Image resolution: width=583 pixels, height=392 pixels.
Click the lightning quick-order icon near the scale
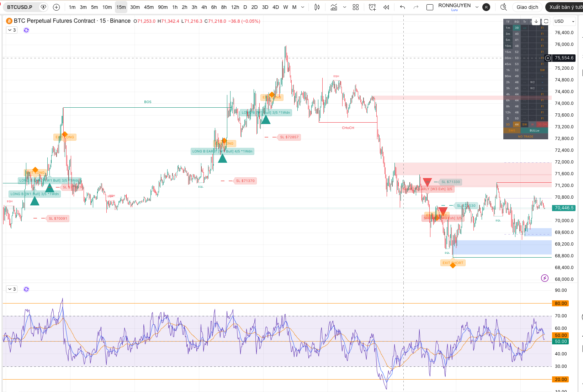[545, 278]
